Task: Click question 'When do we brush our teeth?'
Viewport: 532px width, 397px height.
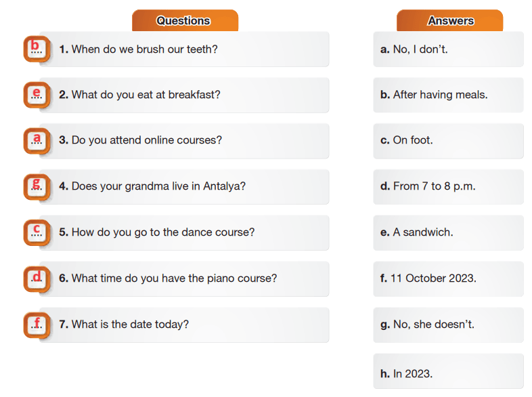Action: coord(190,49)
